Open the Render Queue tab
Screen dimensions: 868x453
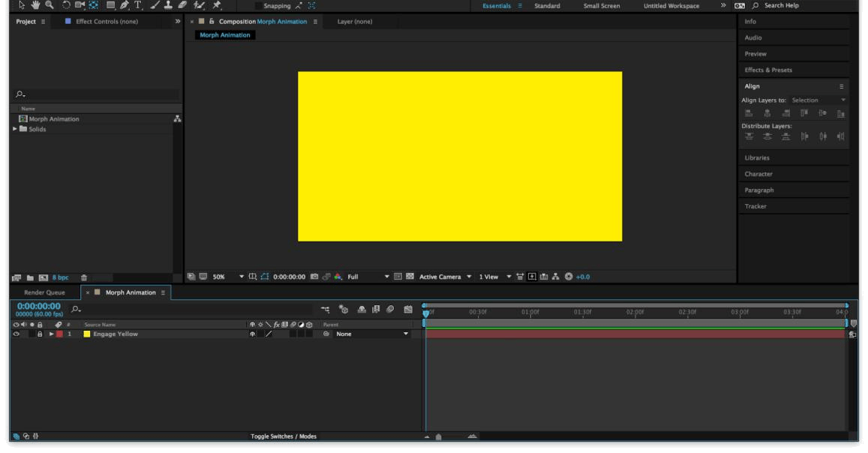pyautogui.click(x=44, y=292)
